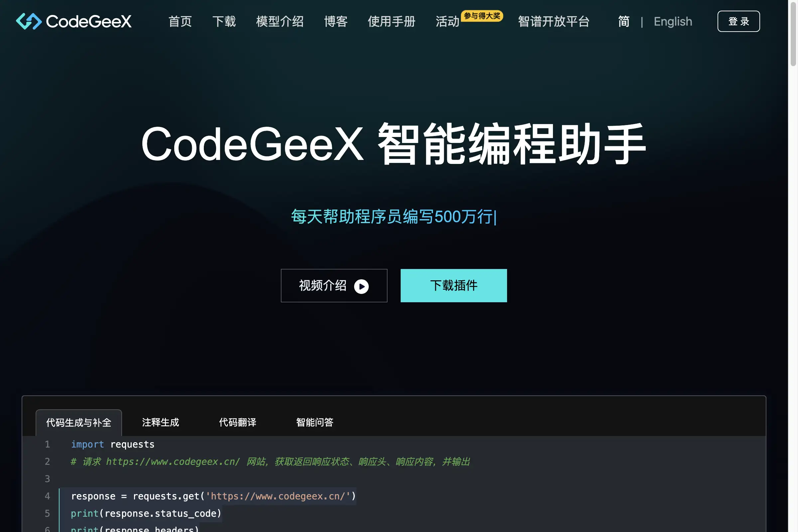Expand the 博客 navigation dropdown
798x532 pixels.
point(335,21)
